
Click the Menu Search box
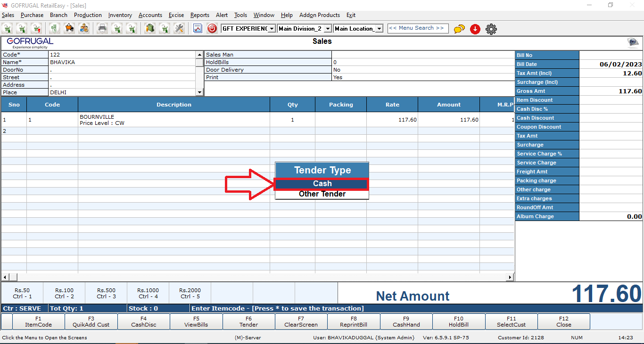click(418, 28)
